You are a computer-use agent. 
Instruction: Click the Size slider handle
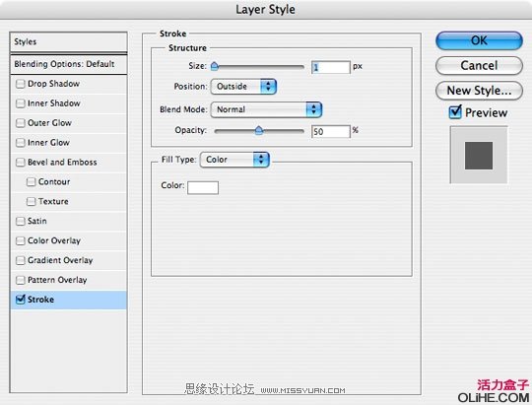(x=215, y=66)
